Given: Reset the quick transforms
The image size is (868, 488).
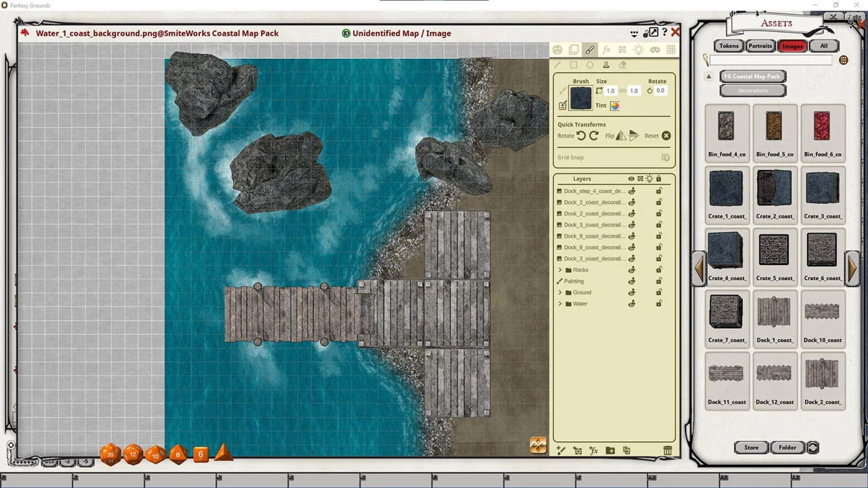Looking at the screenshot, I should [x=666, y=136].
